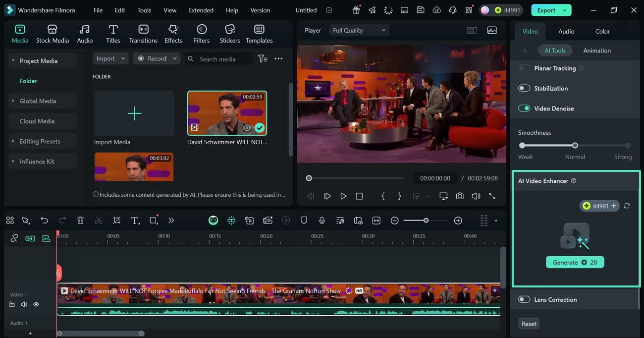Turn on the Lens Correction switch

click(524, 299)
